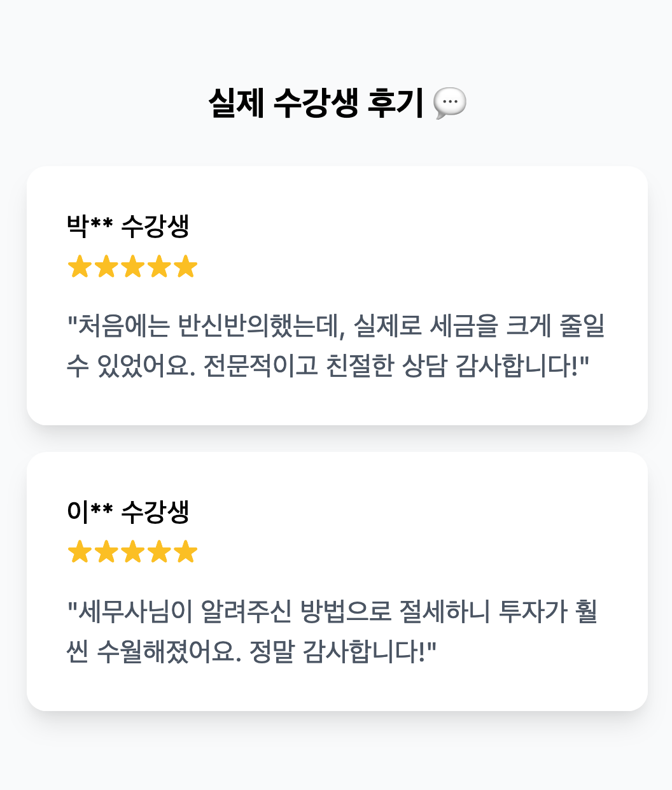Choose the fourth star of 이** rating
Viewport: 672px width, 790px height.
coord(159,552)
